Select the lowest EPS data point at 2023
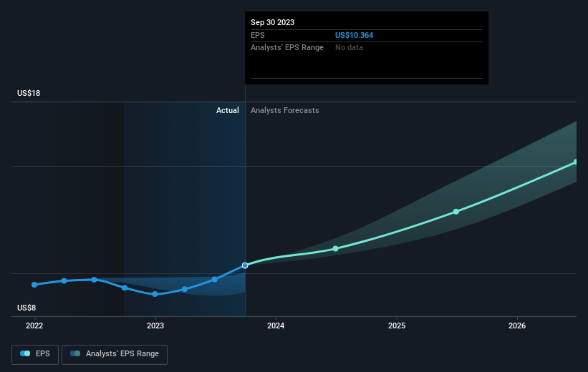Image resolution: width=588 pixels, height=372 pixels. click(x=155, y=294)
